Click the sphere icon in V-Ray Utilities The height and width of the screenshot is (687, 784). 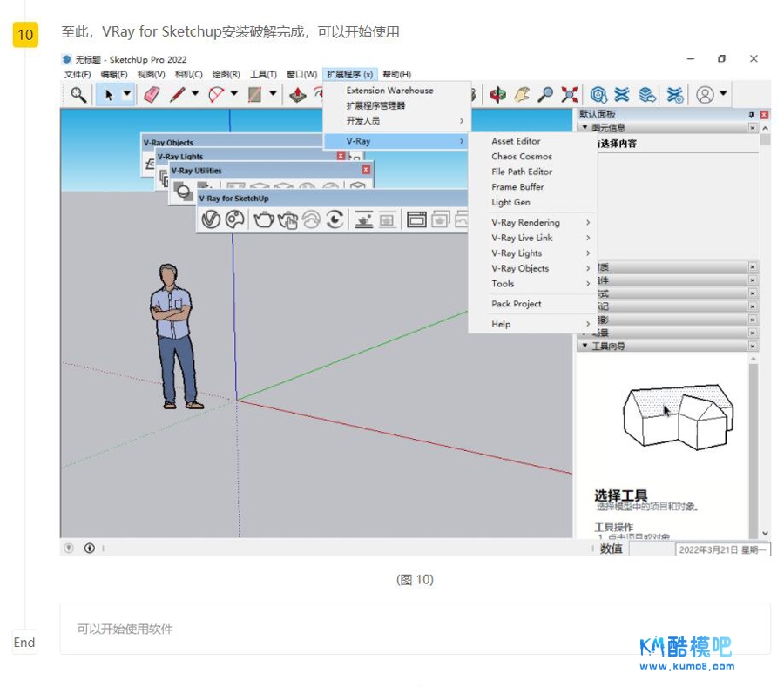pos(183,192)
